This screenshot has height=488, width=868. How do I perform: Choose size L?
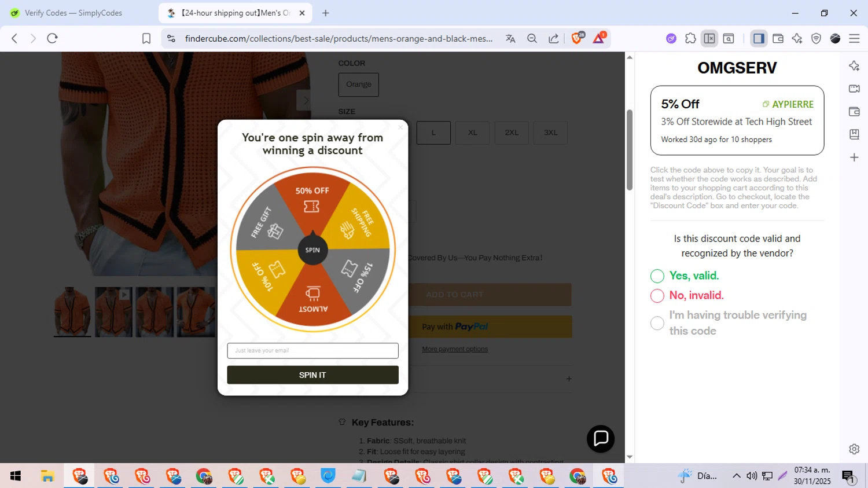433,133
